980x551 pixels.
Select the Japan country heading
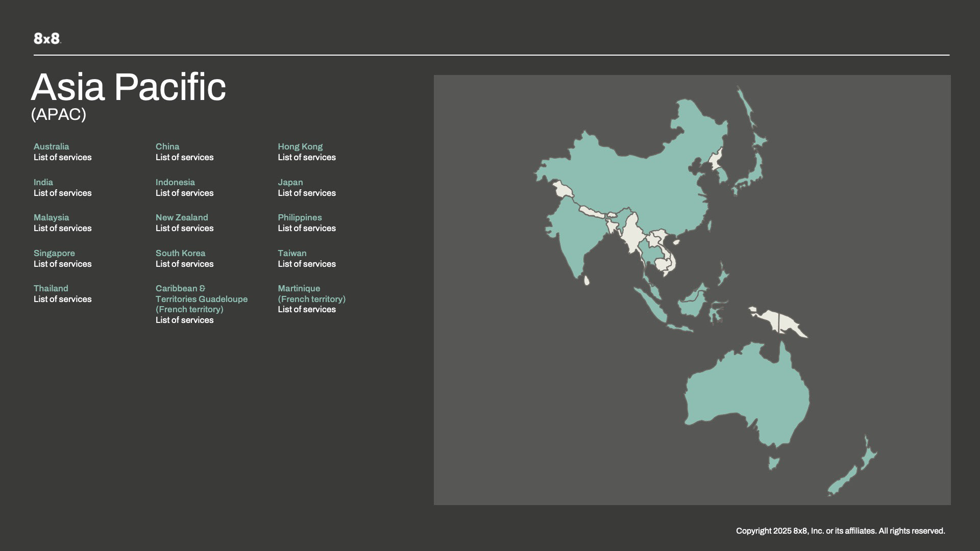pyautogui.click(x=290, y=182)
